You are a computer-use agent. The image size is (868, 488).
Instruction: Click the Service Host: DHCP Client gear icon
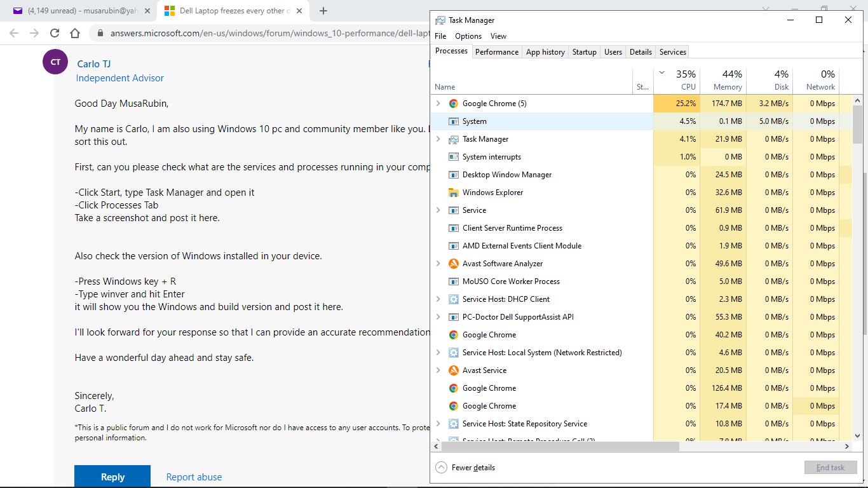click(453, 299)
